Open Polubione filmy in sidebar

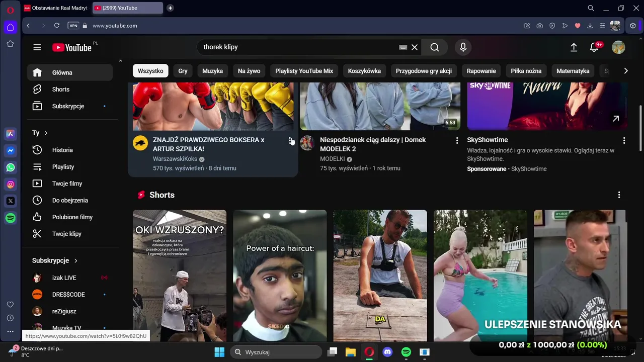click(70, 217)
